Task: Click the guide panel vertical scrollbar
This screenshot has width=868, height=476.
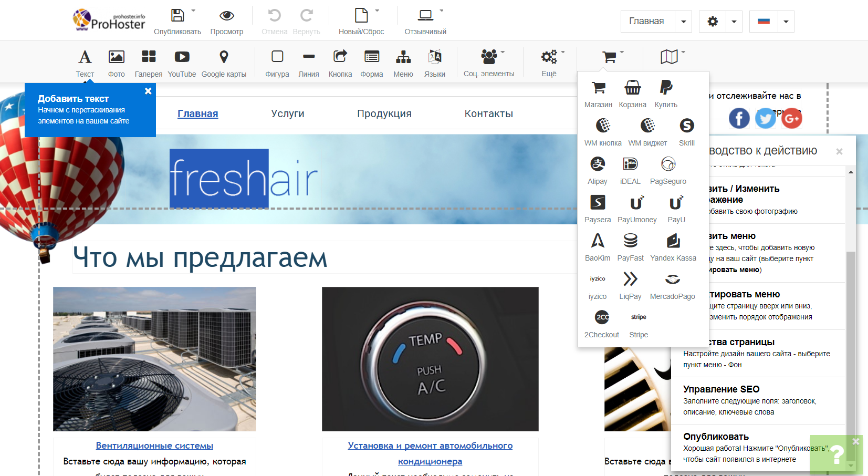Action: pyautogui.click(x=851, y=315)
